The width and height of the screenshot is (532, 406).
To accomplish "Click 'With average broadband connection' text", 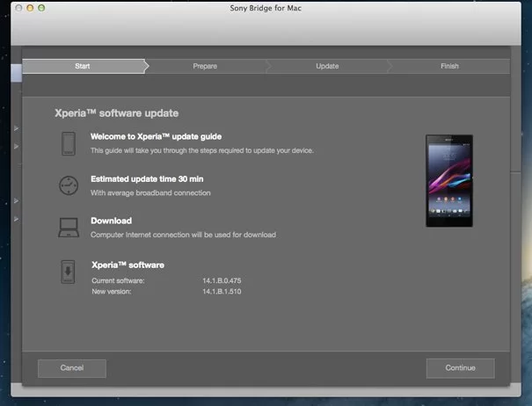I will pyautogui.click(x=150, y=193).
